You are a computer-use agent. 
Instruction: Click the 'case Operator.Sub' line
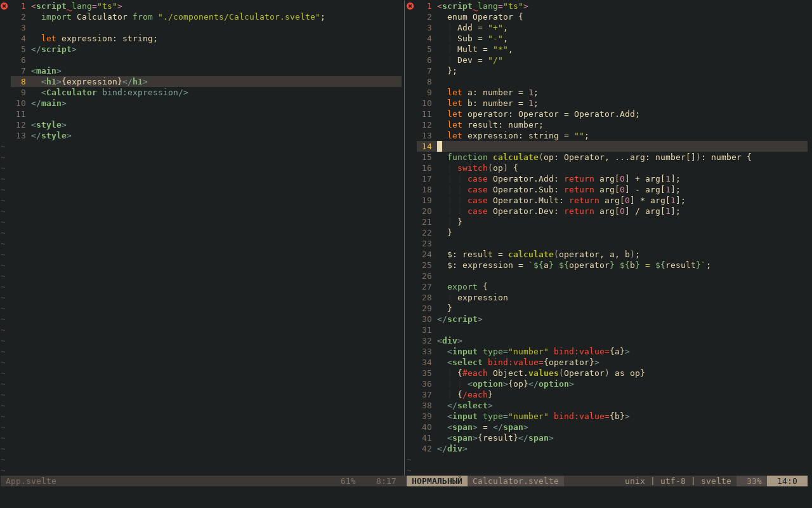[x=574, y=189]
